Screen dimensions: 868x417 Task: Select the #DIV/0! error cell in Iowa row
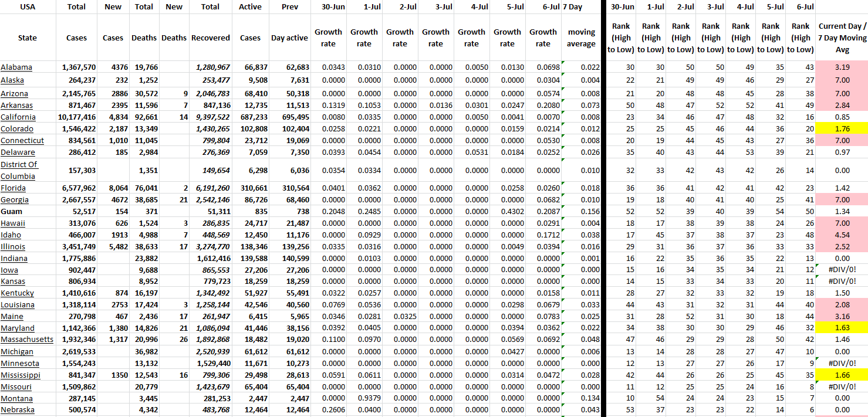pyautogui.click(x=842, y=270)
